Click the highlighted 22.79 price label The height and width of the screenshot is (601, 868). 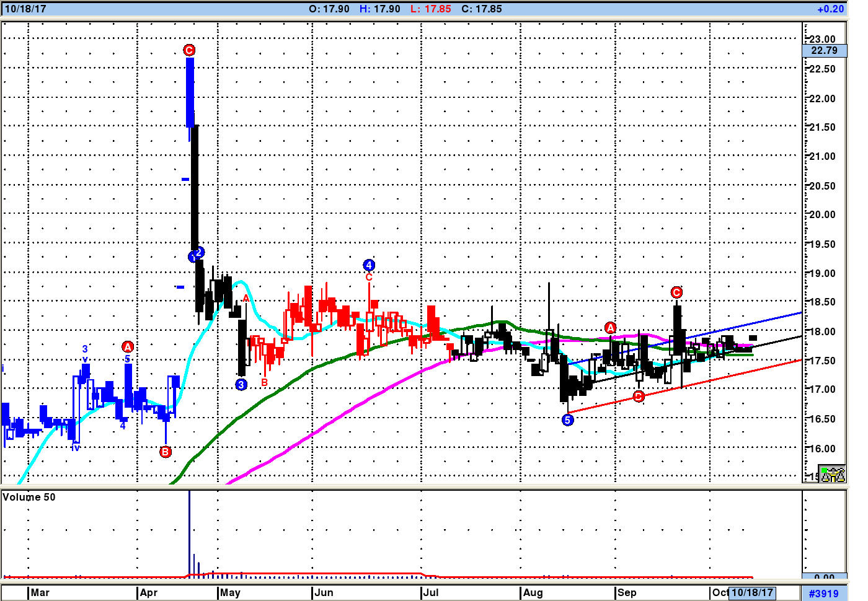coord(824,51)
